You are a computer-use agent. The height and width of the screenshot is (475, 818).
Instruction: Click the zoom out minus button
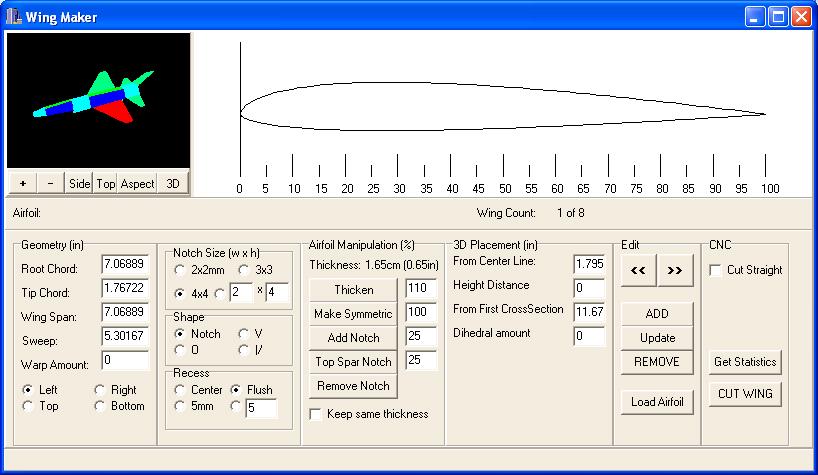51,184
